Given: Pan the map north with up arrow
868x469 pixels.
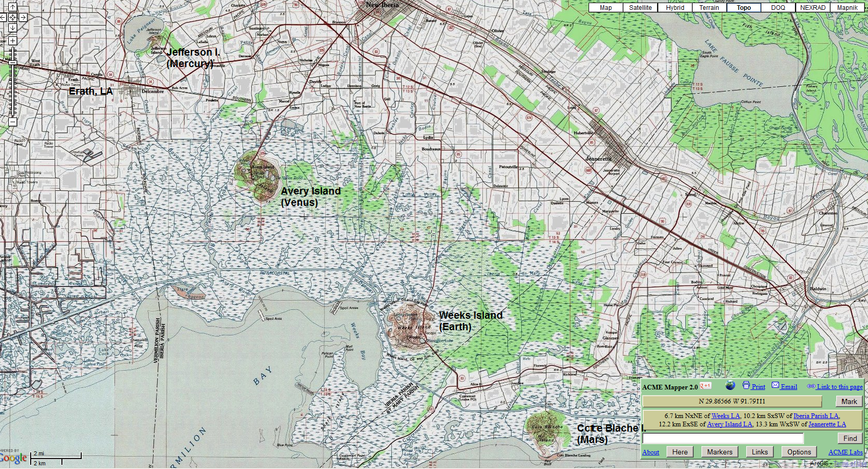Looking at the screenshot, I should [x=12, y=7].
